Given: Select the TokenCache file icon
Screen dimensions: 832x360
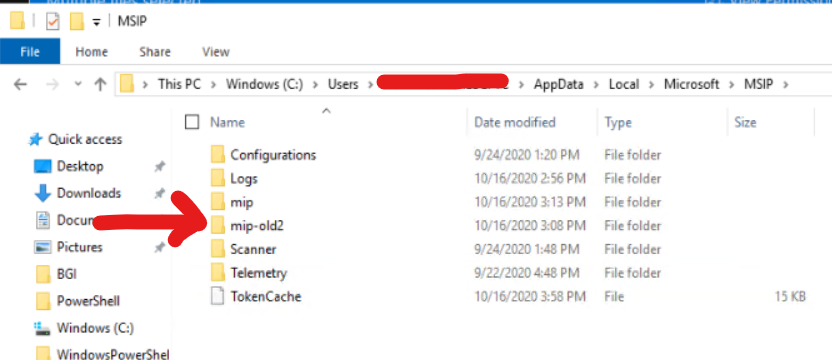Looking at the screenshot, I should coord(218,296).
